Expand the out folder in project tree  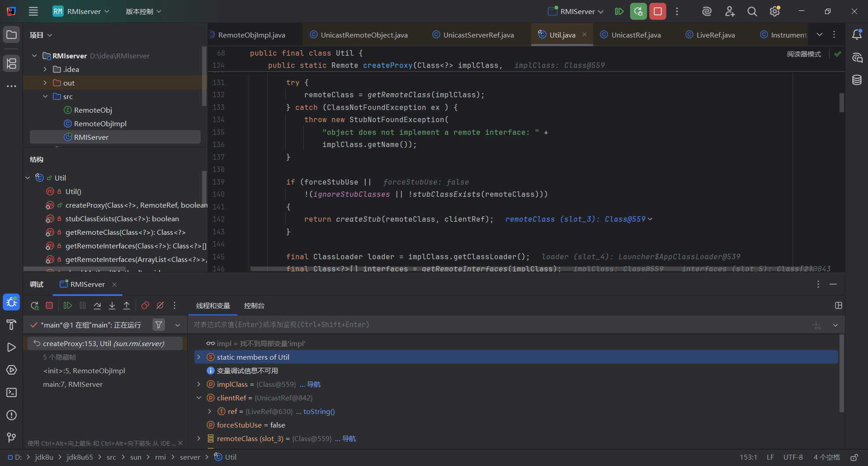click(x=45, y=83)
